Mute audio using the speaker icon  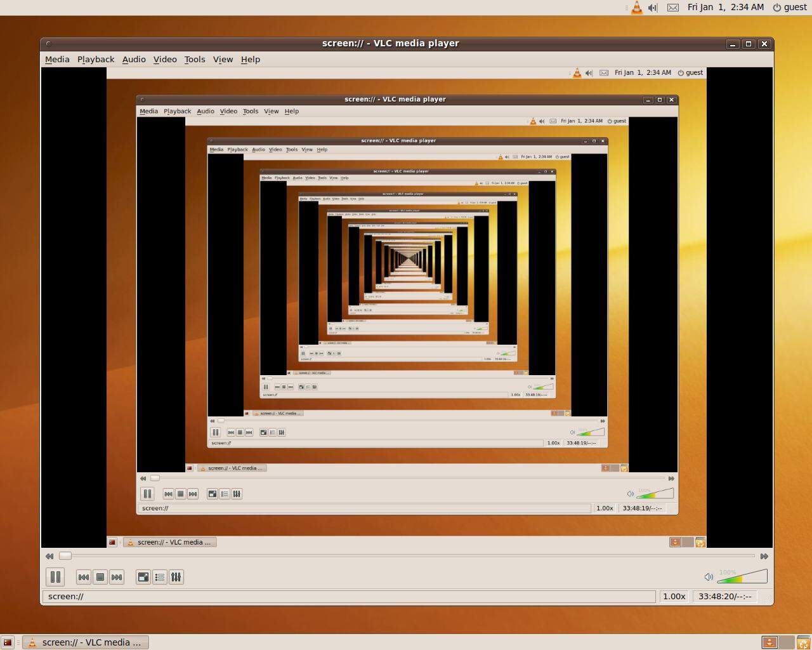[x=709, y=577]
